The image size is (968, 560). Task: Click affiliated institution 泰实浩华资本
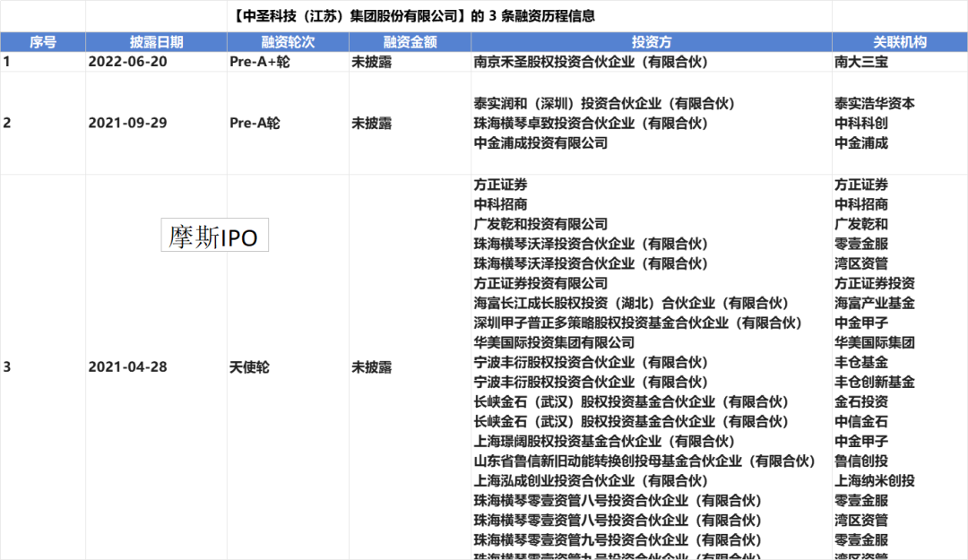875,103
